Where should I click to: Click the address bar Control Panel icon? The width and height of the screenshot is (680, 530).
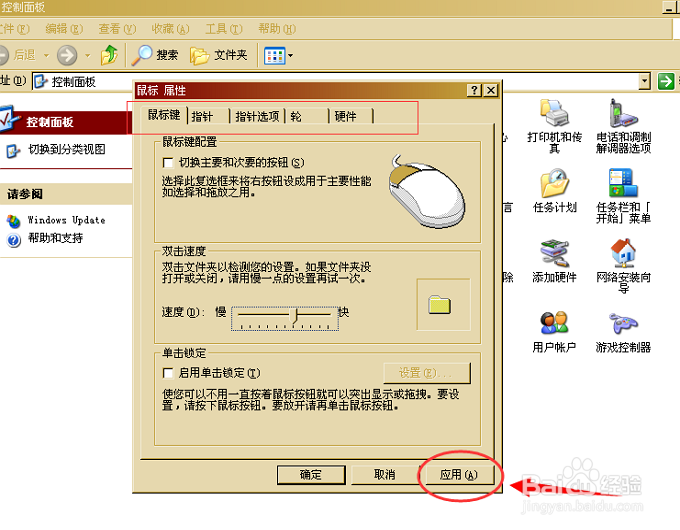pyautogui.click(x=40, y=81)
